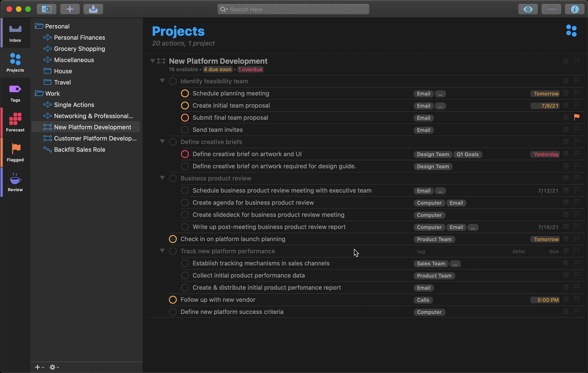Open the Projects panel icon
588x373 pixels.
pos(15,62)
